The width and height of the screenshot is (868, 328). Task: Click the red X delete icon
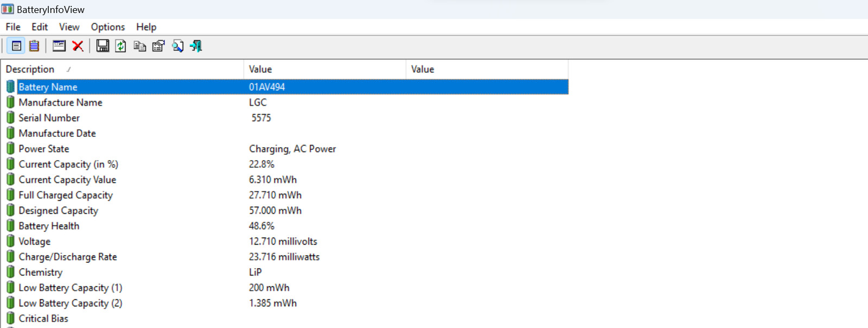(x=78, y=46)
